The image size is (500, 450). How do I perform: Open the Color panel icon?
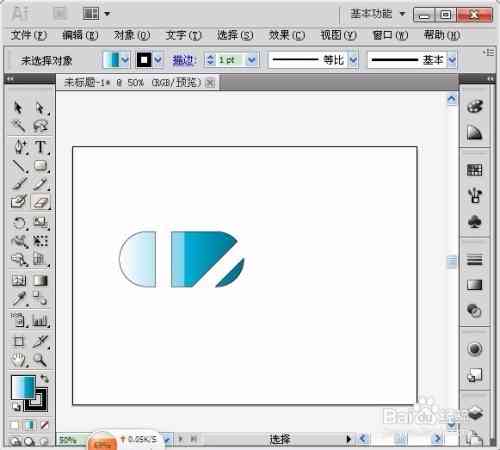tap(475, 106)
